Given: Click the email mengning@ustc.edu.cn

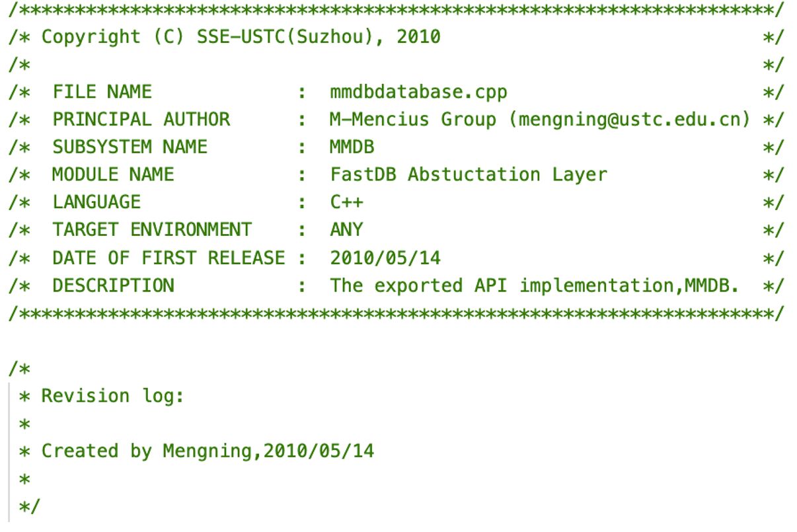Looking at the screenshot, I should pos(634,120).
